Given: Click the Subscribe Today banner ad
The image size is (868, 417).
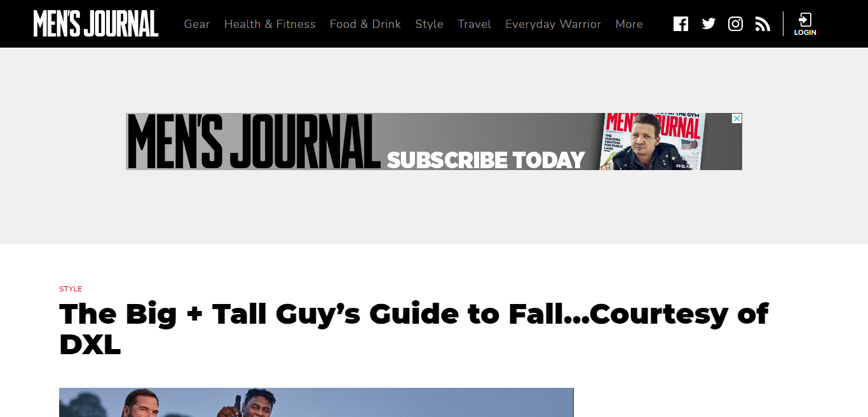Looking at the screenshot, I should tap(434, 142).
